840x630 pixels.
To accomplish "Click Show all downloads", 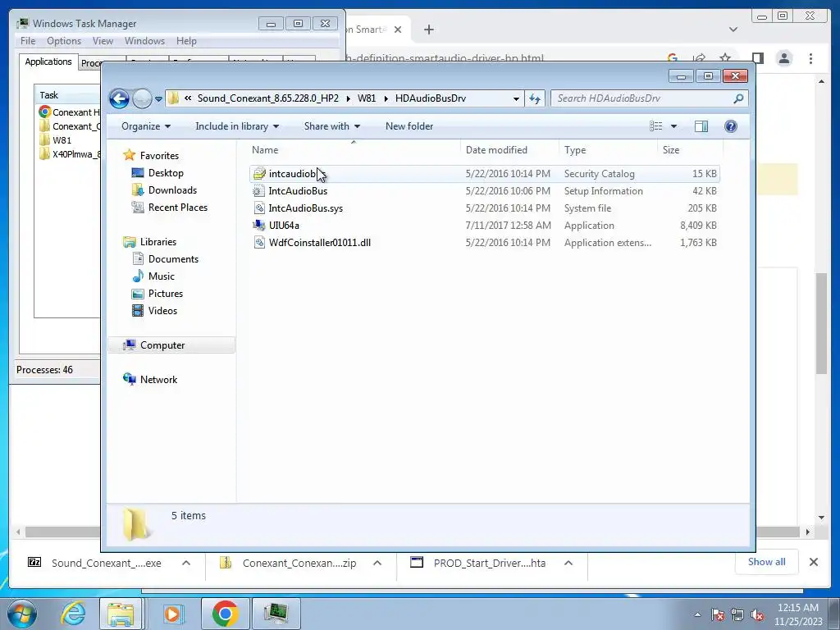I will [x=767, y=562].
